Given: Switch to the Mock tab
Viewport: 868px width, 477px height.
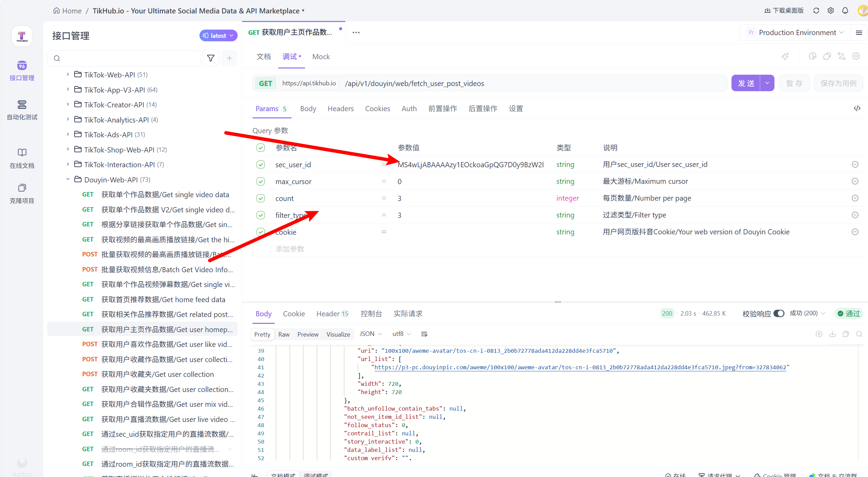Looking at the screenshot, I should tap(321, 57).
